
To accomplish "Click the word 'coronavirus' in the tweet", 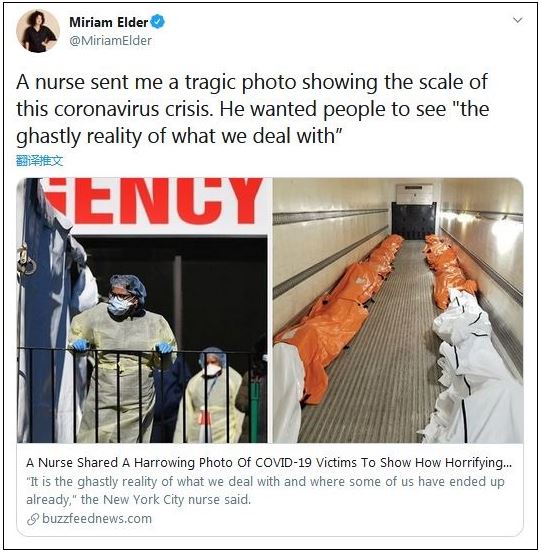I will coord(106,109).
